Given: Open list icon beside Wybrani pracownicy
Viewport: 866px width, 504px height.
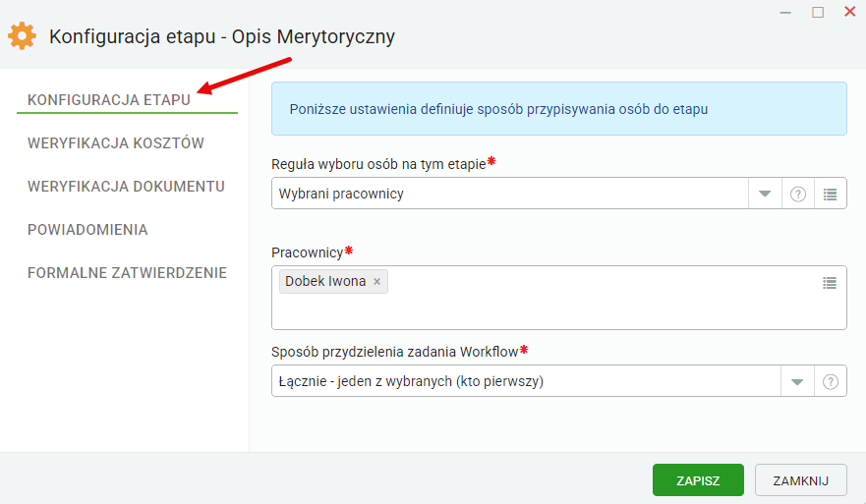Looking at the screenshot, I should tap(830, 194).
